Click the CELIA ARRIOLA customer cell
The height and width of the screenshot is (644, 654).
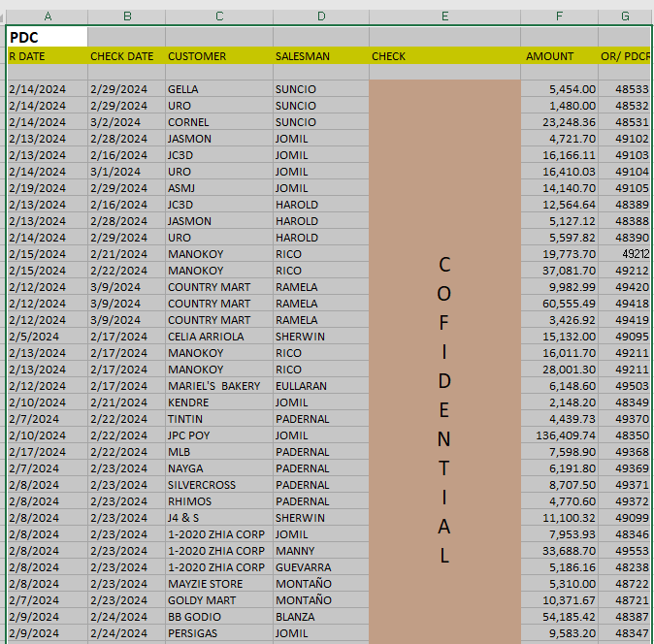tap(218, 337)
